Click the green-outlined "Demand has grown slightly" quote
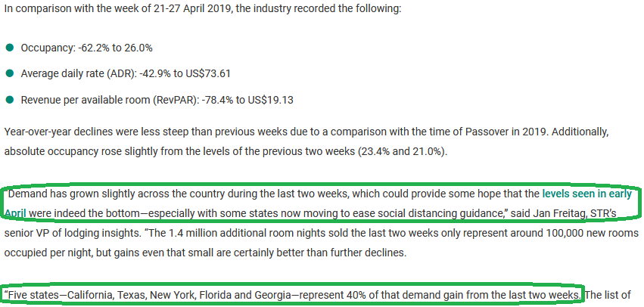644x307 pixels. 322,203
